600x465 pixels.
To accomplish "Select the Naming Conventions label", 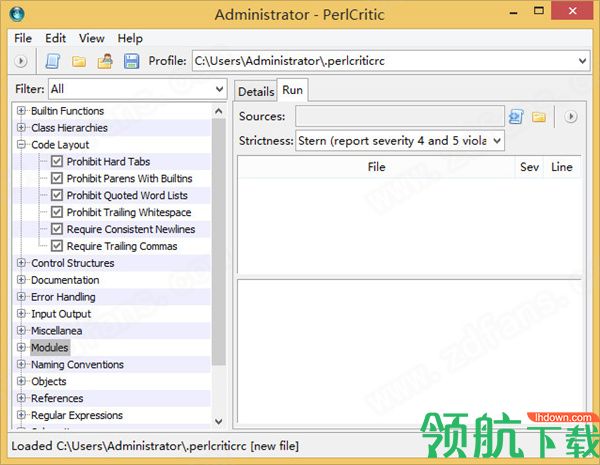I will (x=77, y=365).
